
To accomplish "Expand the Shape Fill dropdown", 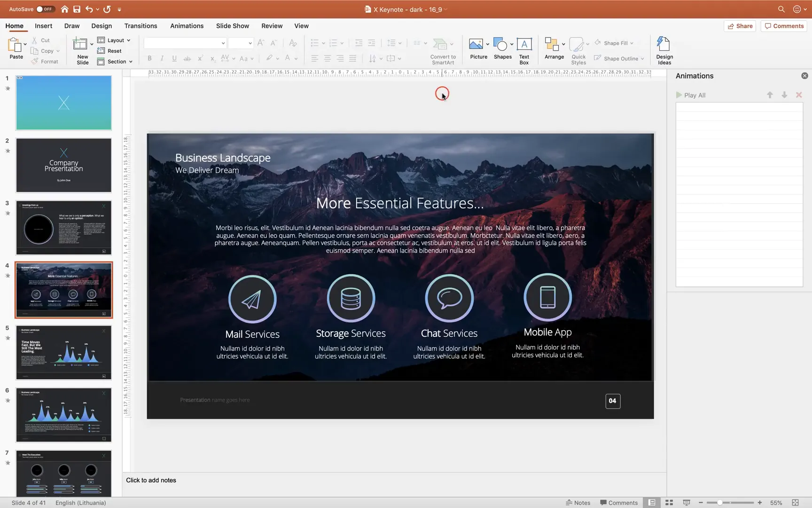I will (x=632, y=43).
